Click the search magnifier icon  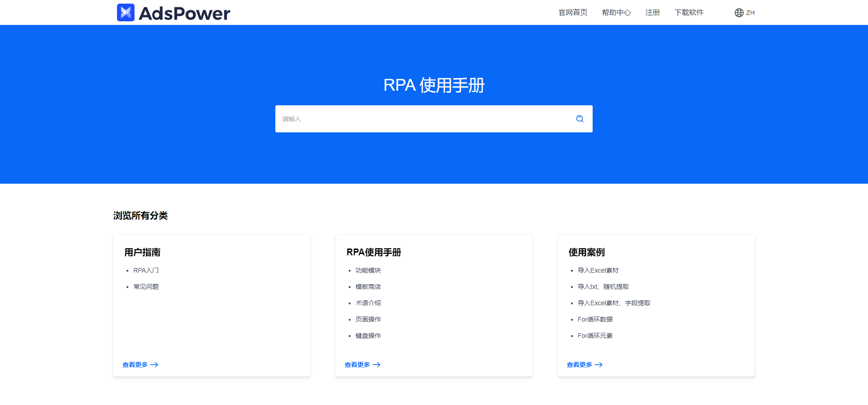(x=580, y=119)
